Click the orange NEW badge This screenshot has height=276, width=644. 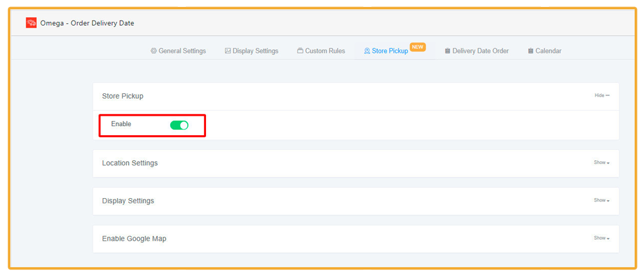(x=418, y=47)
